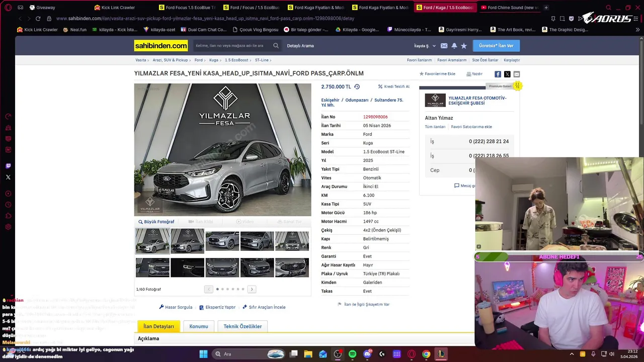This screenshot has height=362, width=644.
Task: Click the sahibinden.com logo
Action: click(x=160, y=46)
